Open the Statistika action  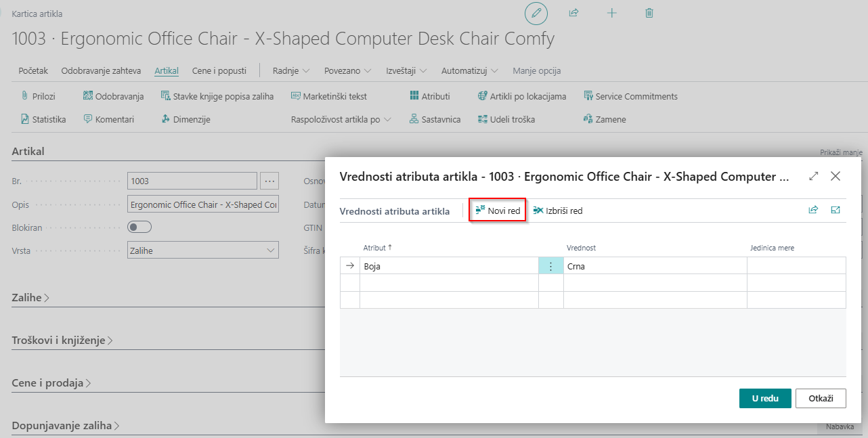(x=43, y=119)
